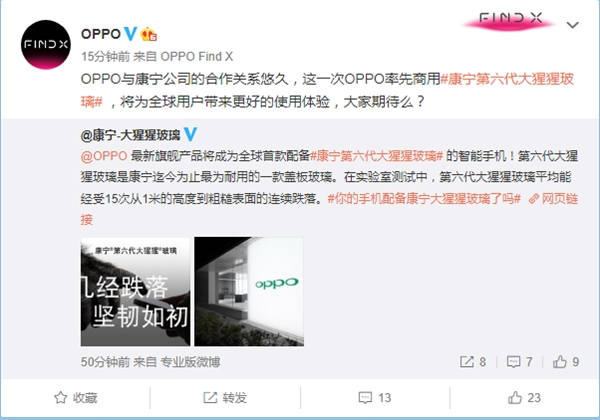The height and width of the screenshot is (420, 600).
Task: Click the quoted post repost icon showing 8
Action: click(473, 362)
